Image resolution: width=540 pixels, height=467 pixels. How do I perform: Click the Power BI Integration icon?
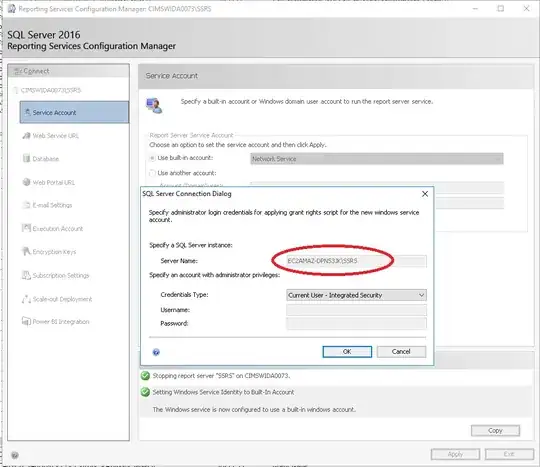tap(26, 321)
